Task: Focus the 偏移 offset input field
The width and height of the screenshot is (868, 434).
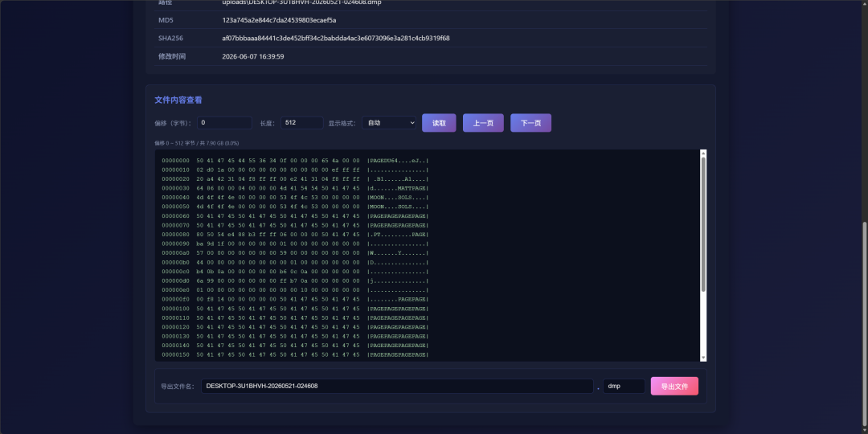Action: click(x=225, y=123)
